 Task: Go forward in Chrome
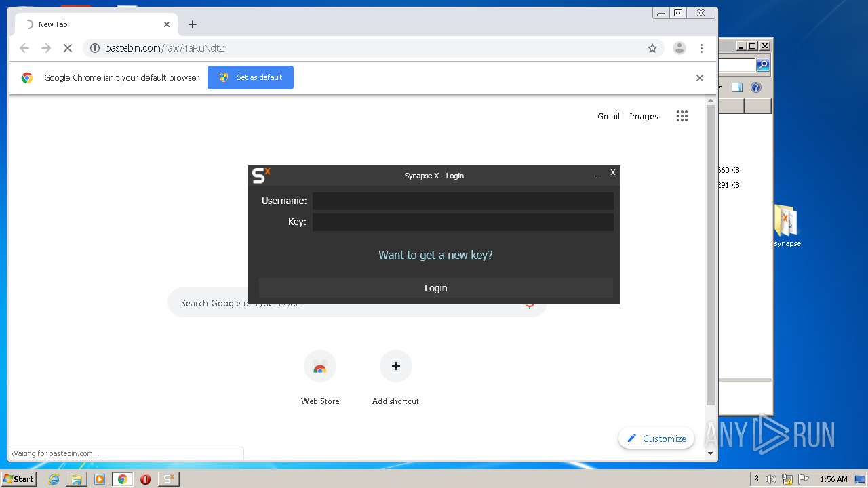coord(46,48)
